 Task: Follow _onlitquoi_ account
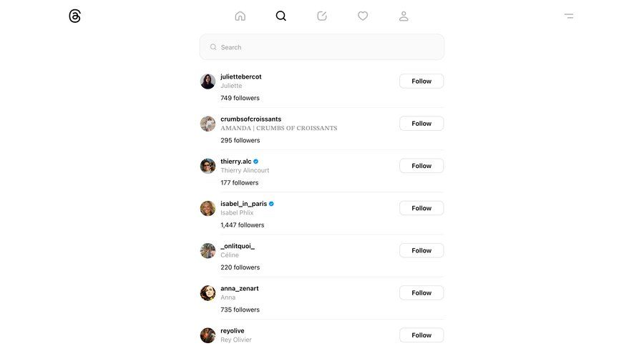(x=421, y=250)
